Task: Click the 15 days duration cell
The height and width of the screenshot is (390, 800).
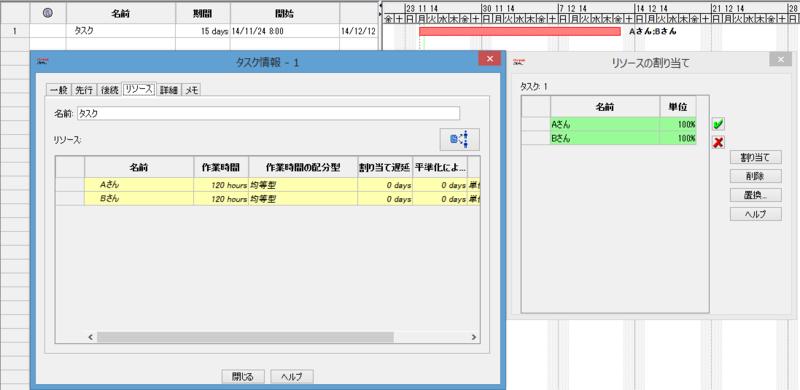Action: coord(203,31)
